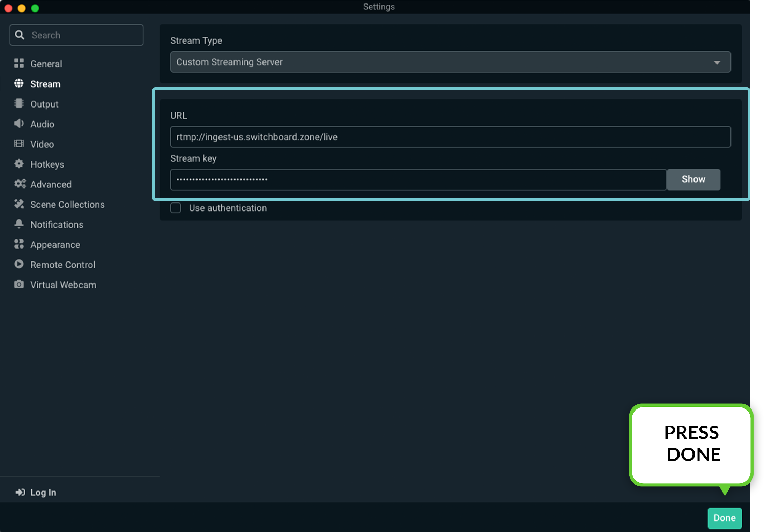Screen dimensions: 764x532
Task: Click the Audio speaker icon
Action: point(19,124)
